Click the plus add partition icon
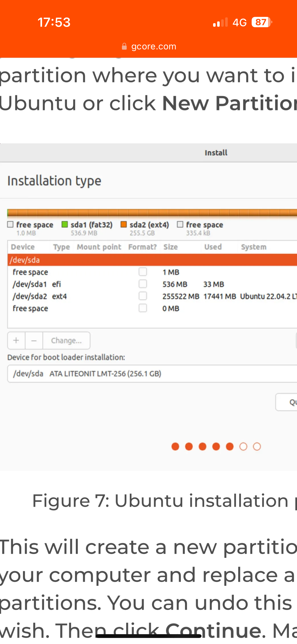The image size is (297, 644). (16, 340)
